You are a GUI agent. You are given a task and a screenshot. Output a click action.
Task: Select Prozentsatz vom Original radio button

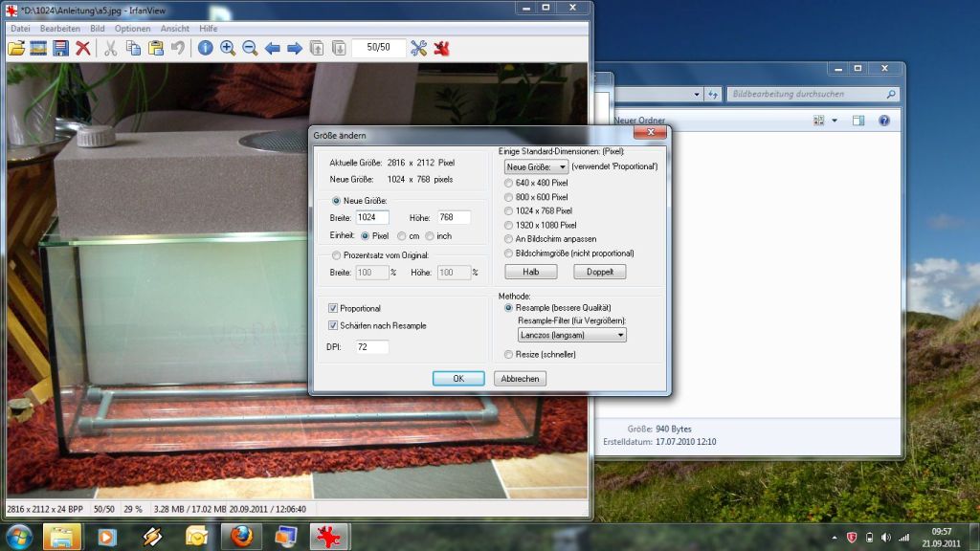[x=335, y=254]
